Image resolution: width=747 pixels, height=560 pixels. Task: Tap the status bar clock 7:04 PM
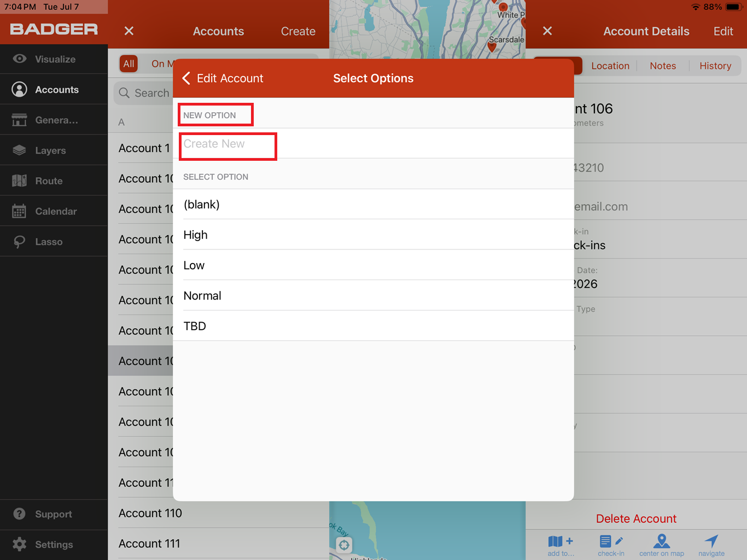click(x=20, y=7)
